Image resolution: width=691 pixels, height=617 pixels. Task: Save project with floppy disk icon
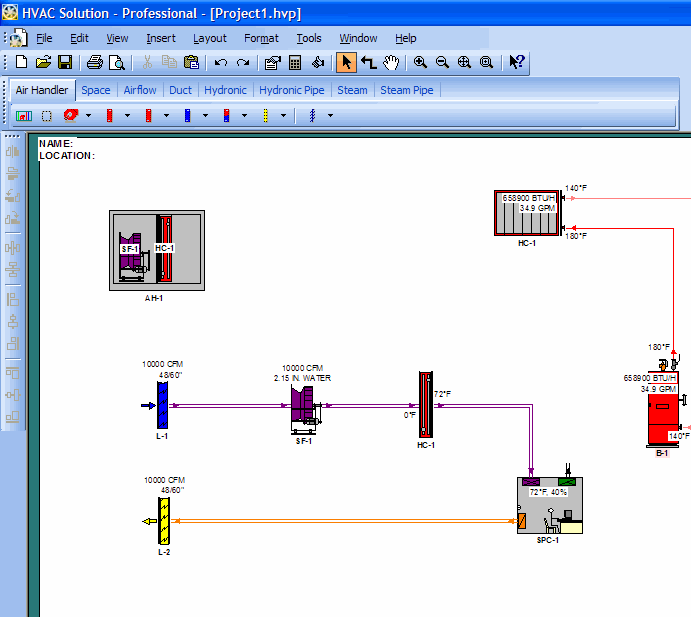point(64,62)
